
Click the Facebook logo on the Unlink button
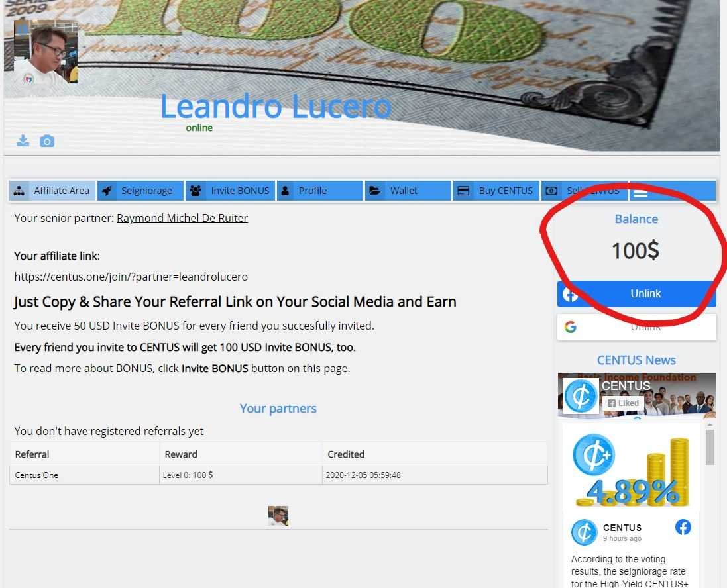pos(571,294)
